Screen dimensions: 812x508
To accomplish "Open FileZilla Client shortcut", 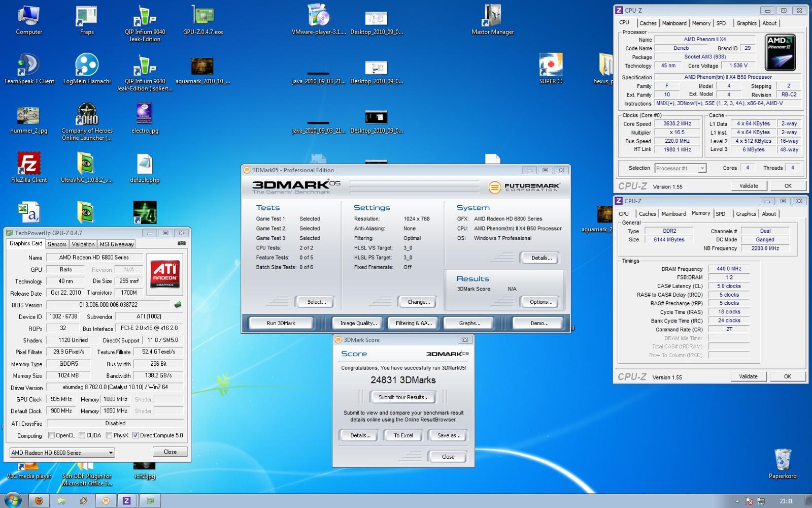I will pyautogui.click(x=29, y=168).
